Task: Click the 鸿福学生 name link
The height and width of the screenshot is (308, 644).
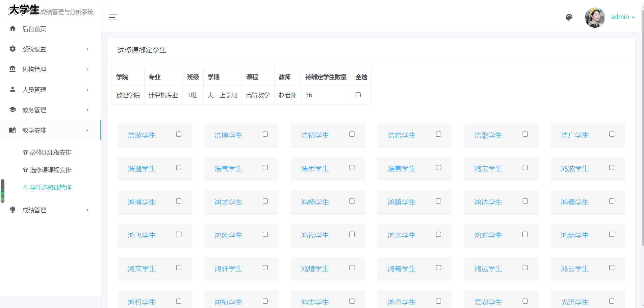Action: [x=315, y=235]
